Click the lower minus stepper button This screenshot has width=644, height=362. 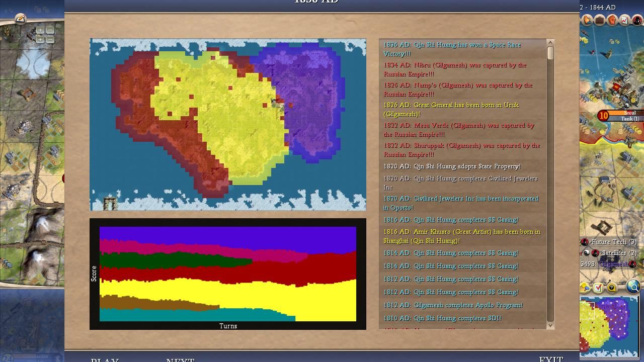click(49, 39)
